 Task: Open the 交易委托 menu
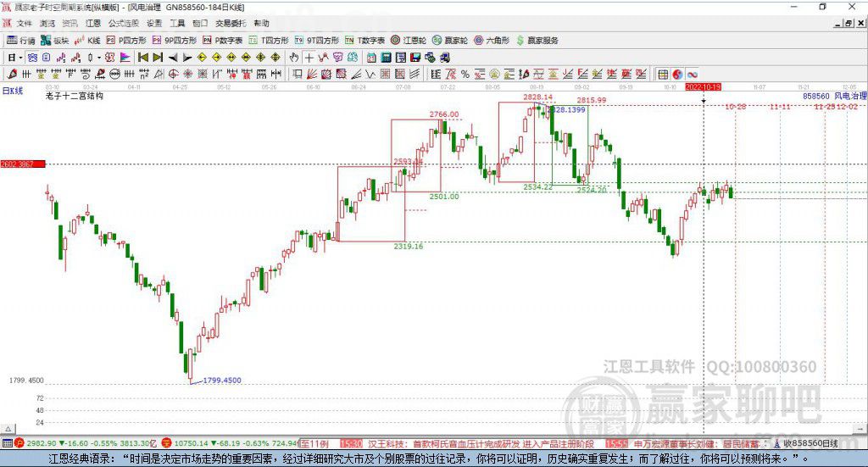(x=231, y=23)
